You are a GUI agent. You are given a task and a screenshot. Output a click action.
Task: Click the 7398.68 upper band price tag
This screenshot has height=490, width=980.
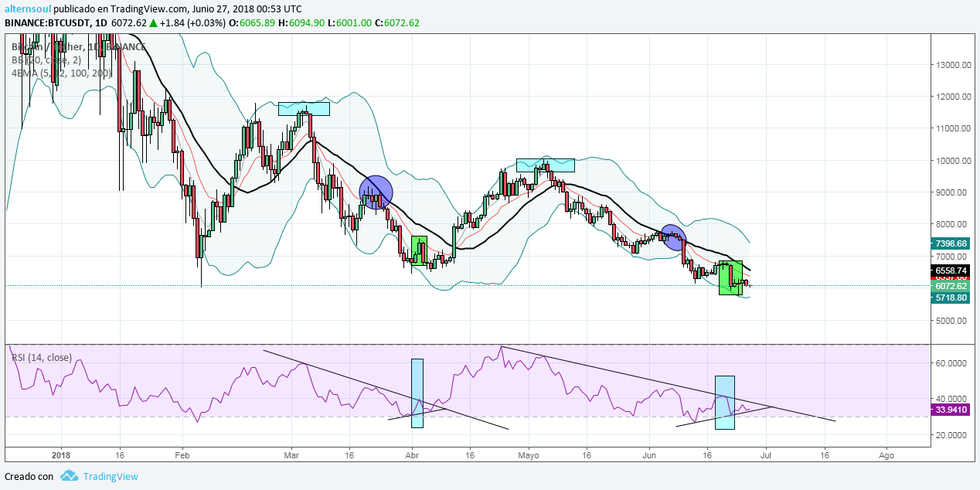(951, 243)
